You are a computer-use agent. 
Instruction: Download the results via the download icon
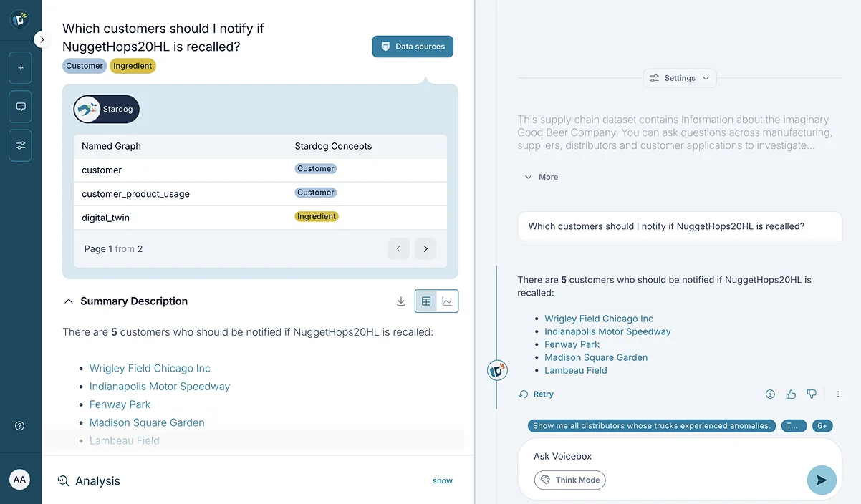pos(401,301)
